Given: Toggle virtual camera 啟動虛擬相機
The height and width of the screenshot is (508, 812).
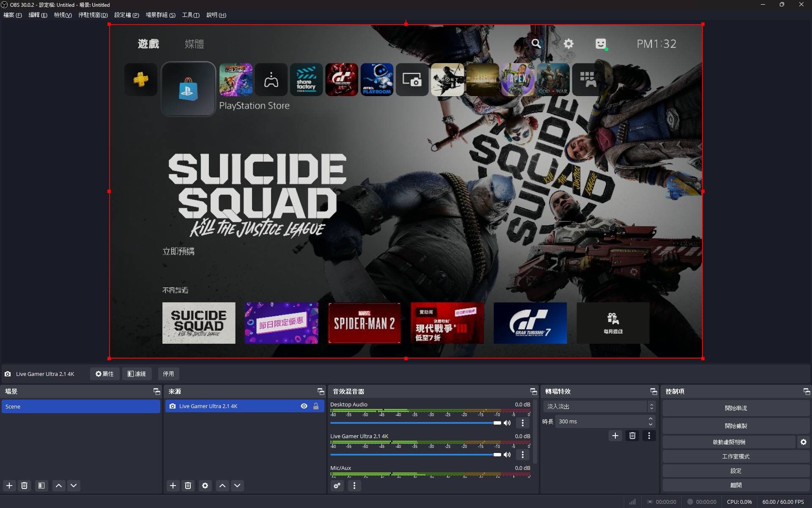Looking at the screenshot, I should (x=729, y=442).
